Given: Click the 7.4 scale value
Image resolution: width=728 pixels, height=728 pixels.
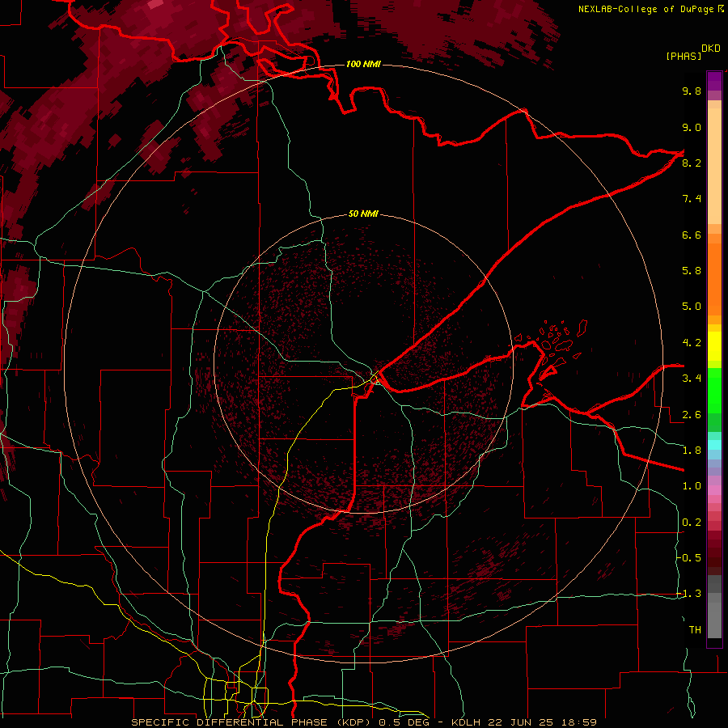Looking at the screenshot, I should coord(692,199).
